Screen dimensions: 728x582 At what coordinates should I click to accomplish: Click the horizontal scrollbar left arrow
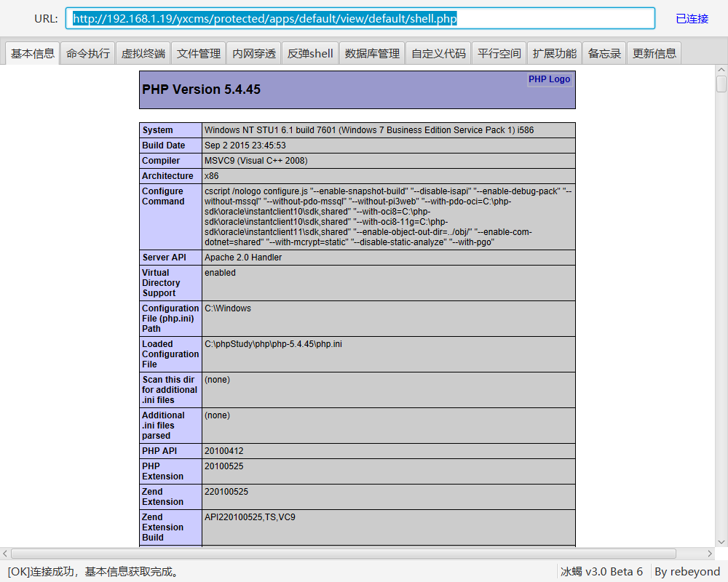tap(5, 554)
